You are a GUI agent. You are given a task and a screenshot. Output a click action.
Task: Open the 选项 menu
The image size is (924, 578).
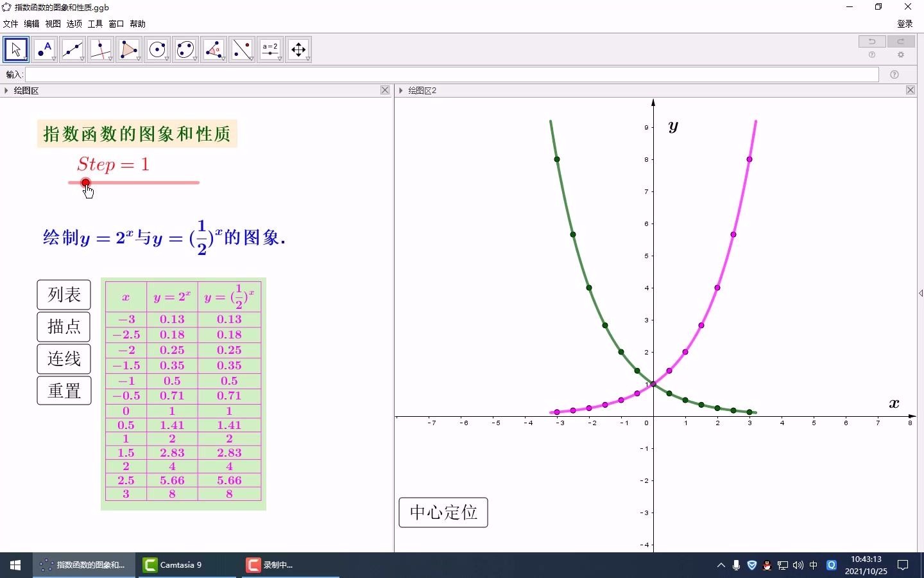point(74,24)
